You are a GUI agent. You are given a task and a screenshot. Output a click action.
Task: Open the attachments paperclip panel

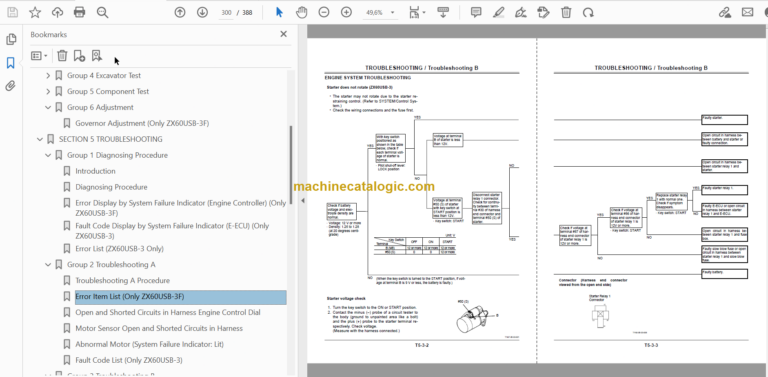[11, 86]
